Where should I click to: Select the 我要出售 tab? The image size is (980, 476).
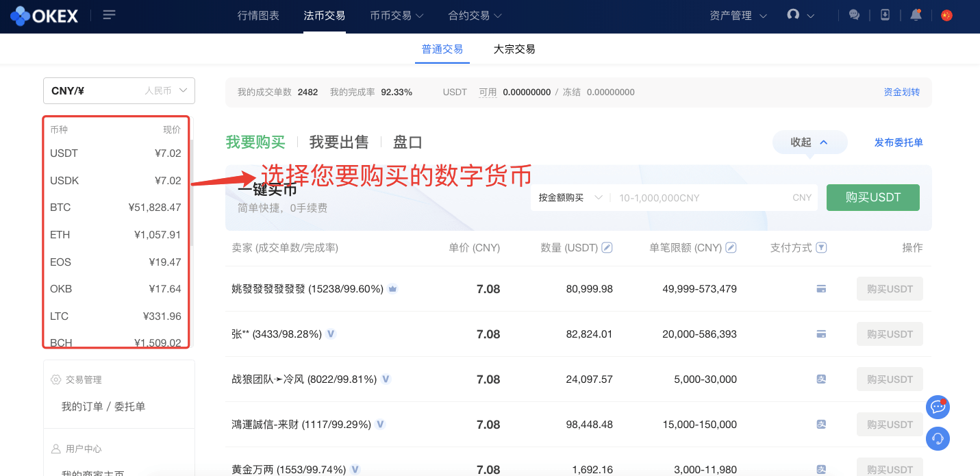[x=339, y=142]
